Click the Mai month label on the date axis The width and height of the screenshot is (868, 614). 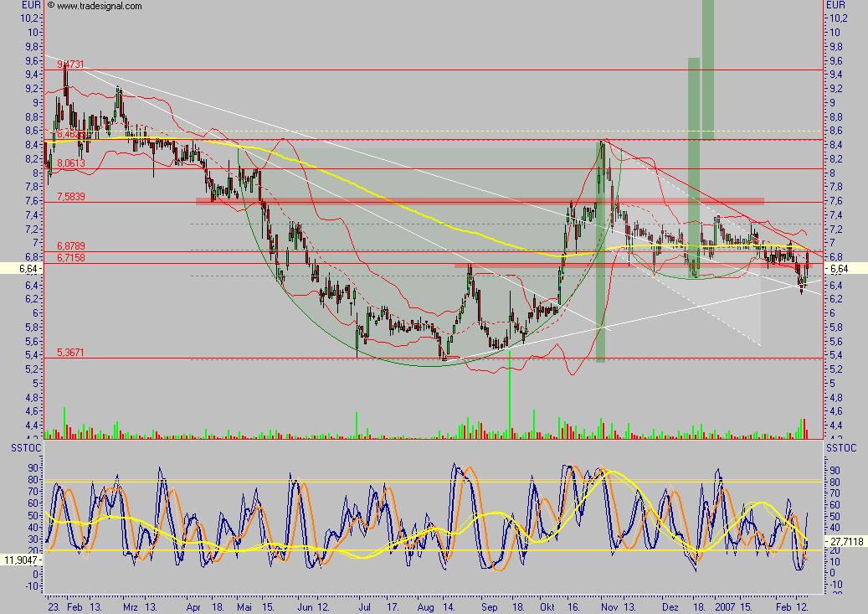(x=244, y=606)
